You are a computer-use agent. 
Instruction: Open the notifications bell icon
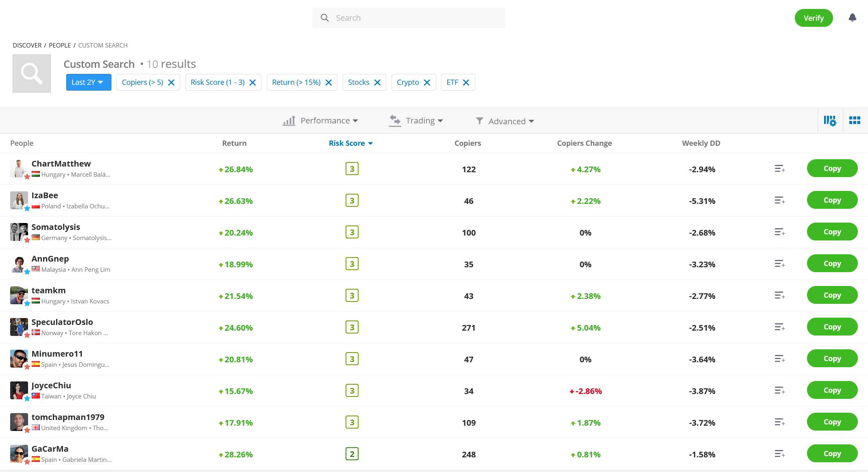pos(853,17)
